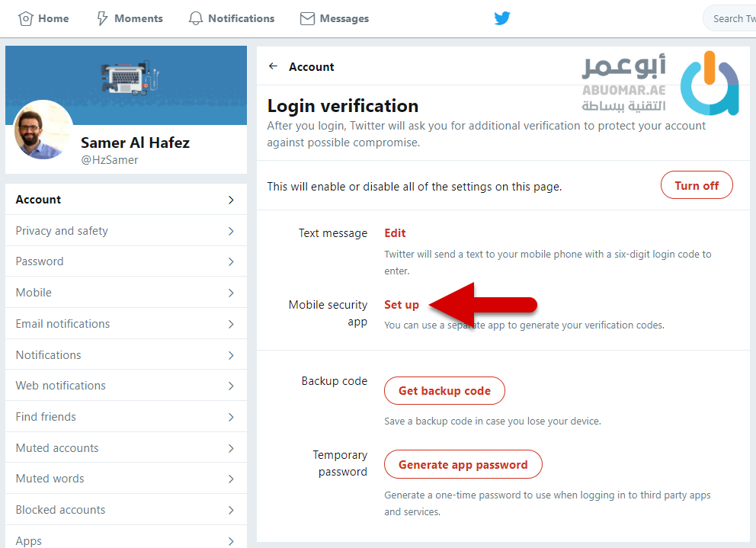Go back using the arrow beside Account
Screen dimensions: 756x548
[x=273, y=66]
